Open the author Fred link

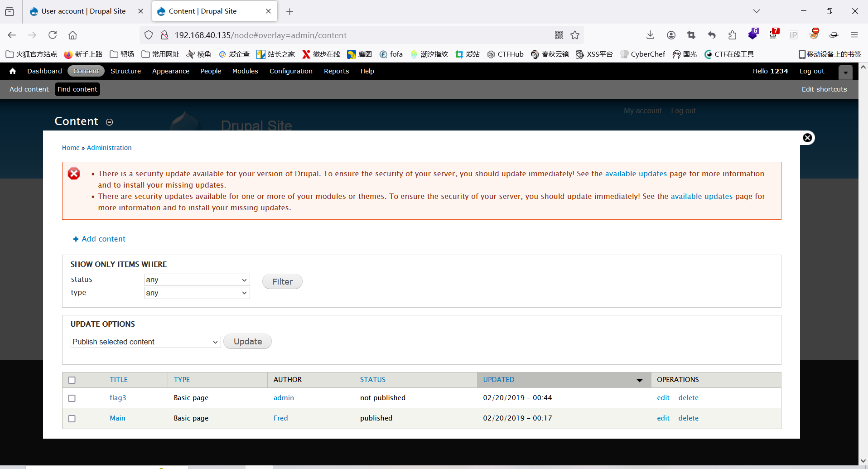[x=281, y=418]
